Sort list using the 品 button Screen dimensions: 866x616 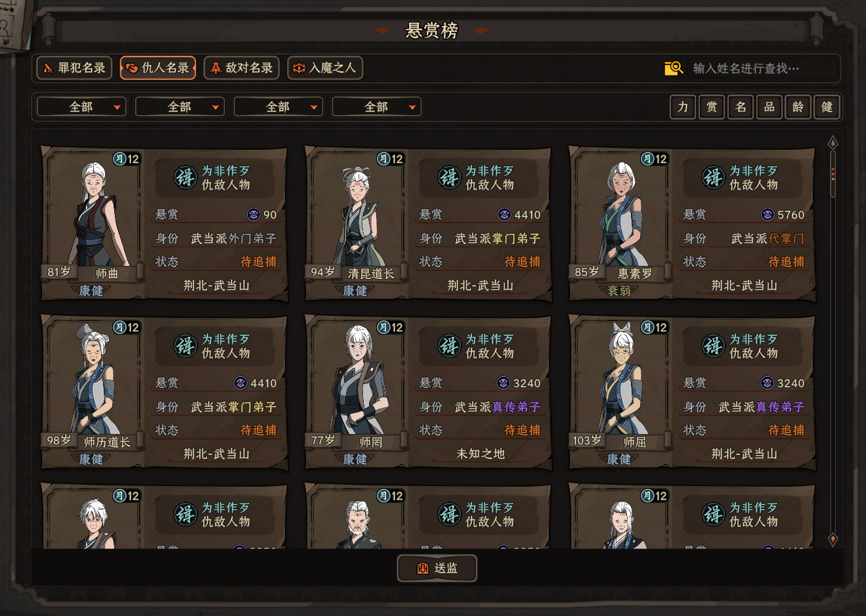point(769,107)
